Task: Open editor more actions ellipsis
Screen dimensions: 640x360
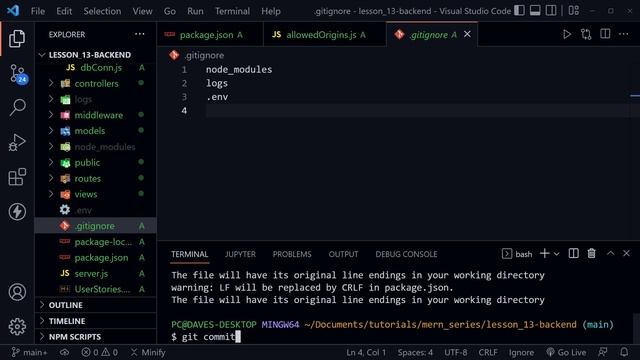Action: pos(623,34)
